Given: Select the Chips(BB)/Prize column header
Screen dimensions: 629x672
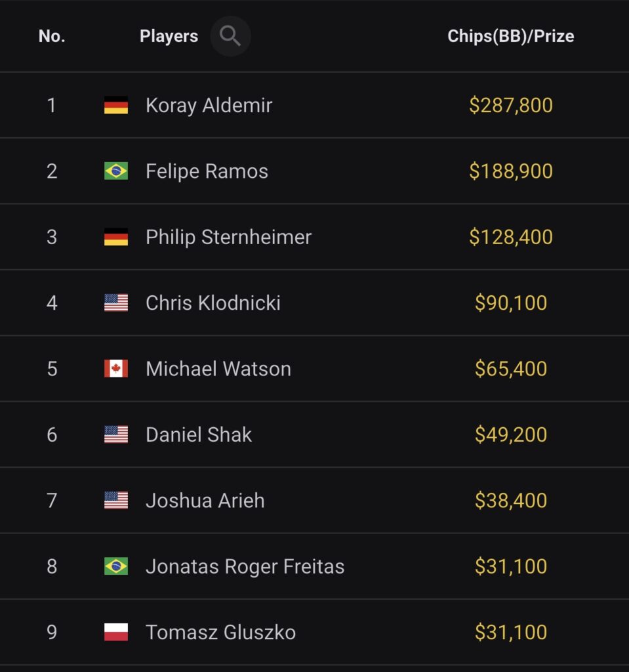Looking at the screenshot, I should 510,36.
